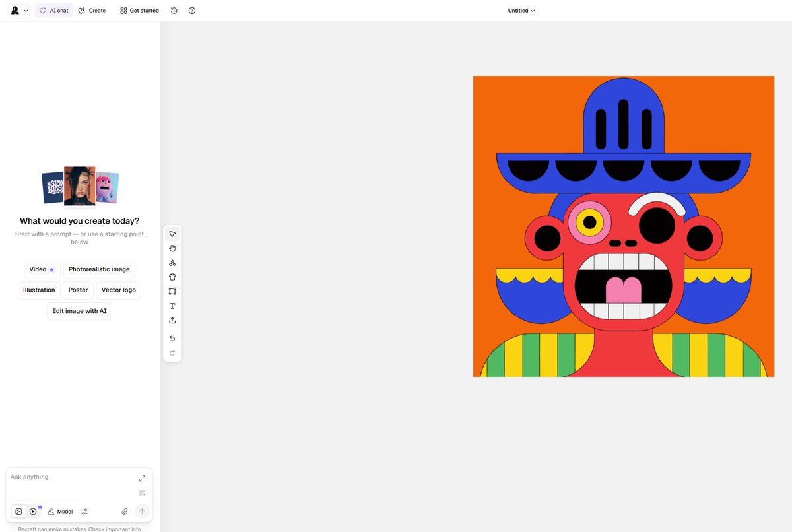Click the Ask anything prompt field
This screenshot has height=532, width=792.
[69, 477]
